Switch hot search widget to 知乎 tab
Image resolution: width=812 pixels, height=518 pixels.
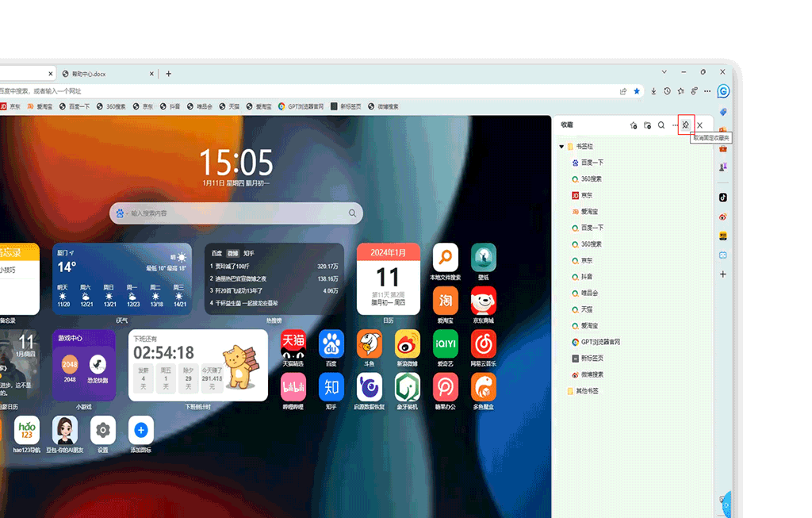click(249, 253)
